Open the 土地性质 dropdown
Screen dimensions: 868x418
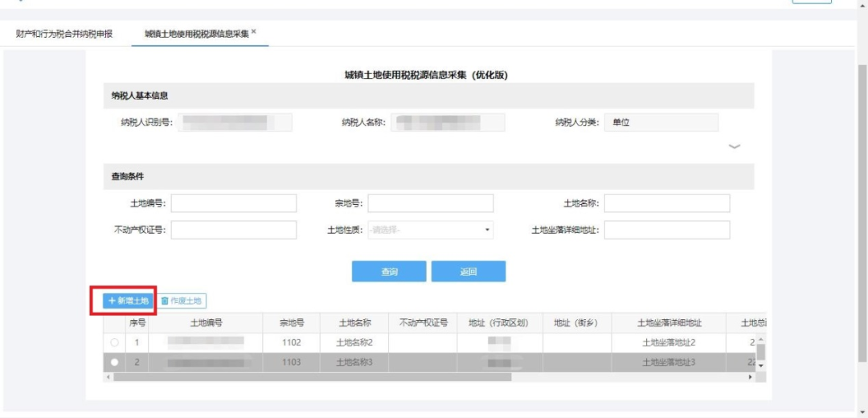click(430, 230)
